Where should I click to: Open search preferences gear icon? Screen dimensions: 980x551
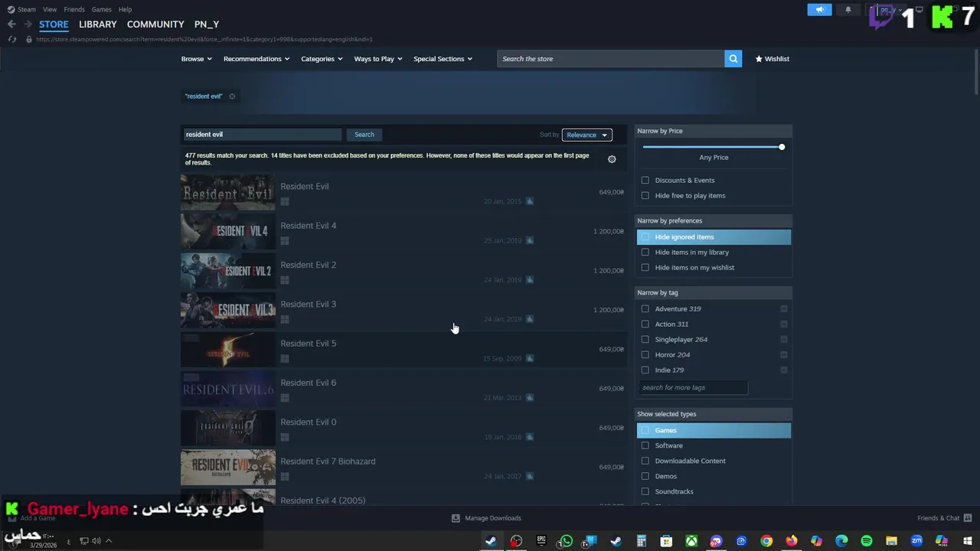(612, 159)
